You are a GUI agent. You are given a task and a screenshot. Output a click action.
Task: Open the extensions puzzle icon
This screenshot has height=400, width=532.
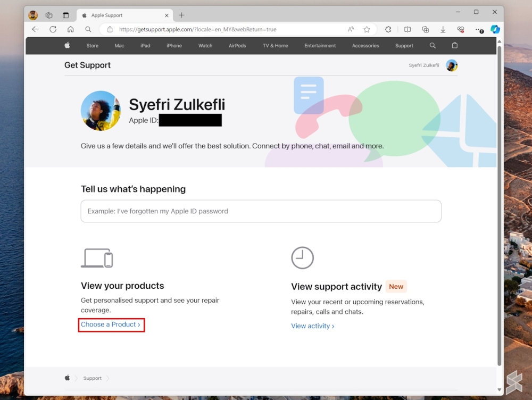pyautogui.click(x=388, y=29)
